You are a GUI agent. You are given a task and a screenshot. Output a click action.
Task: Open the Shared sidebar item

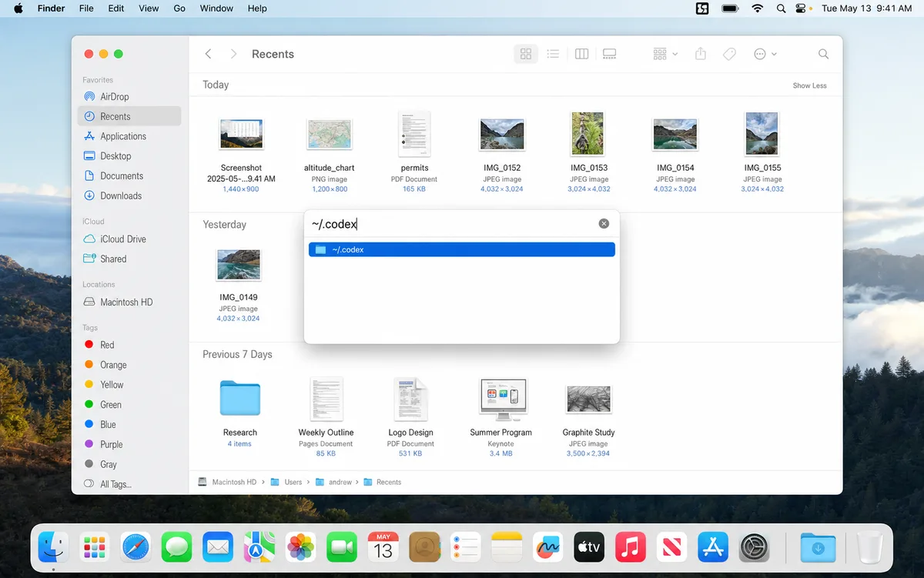(x=129, y=259)
